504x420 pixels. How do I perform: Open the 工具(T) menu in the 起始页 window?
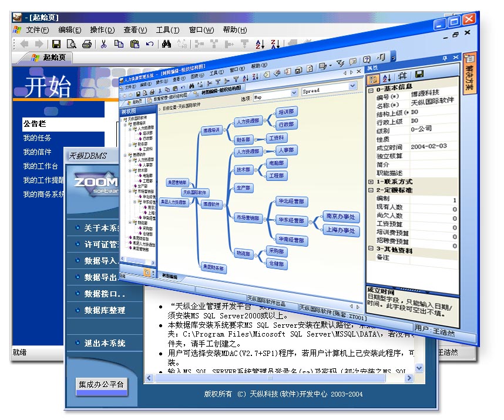[x=167, y=30]
